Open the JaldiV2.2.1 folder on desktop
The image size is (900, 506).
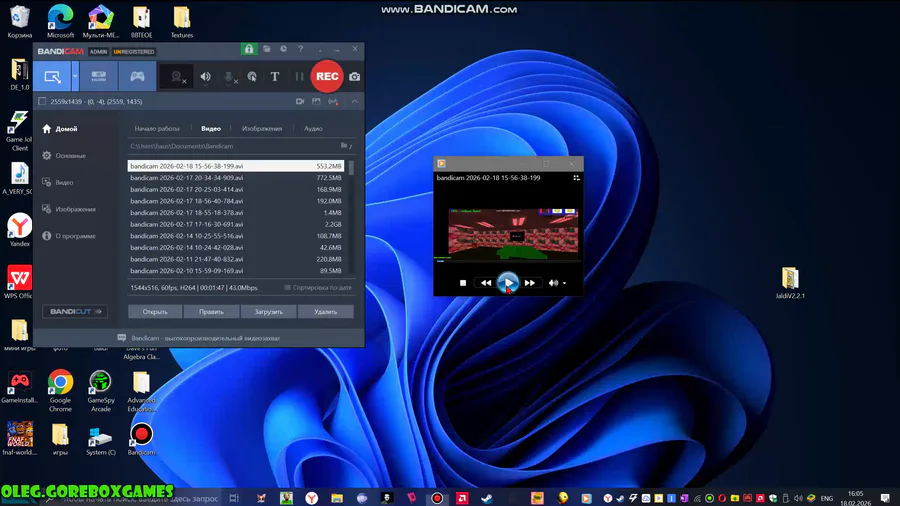point(790,283)
